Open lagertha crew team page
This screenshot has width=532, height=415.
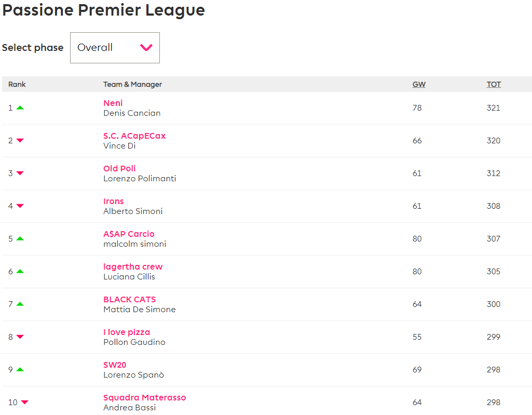pyautogui.click(x=133, y=266)
